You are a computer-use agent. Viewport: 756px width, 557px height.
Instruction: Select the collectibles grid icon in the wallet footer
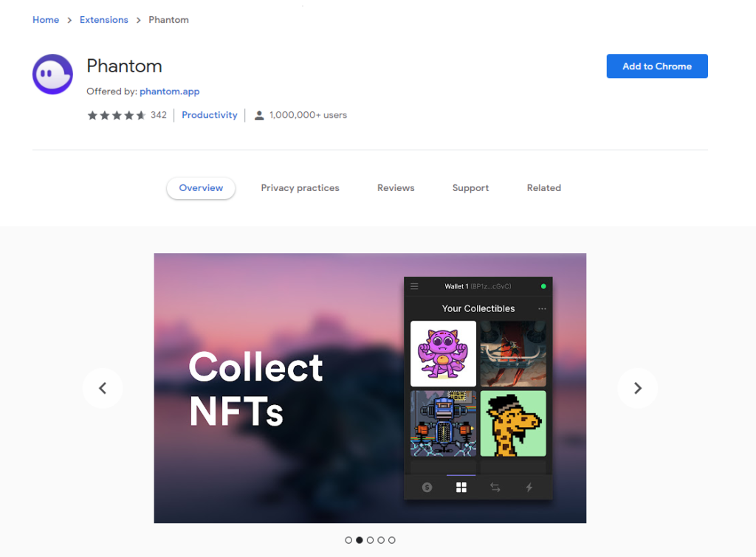[461, 487]
